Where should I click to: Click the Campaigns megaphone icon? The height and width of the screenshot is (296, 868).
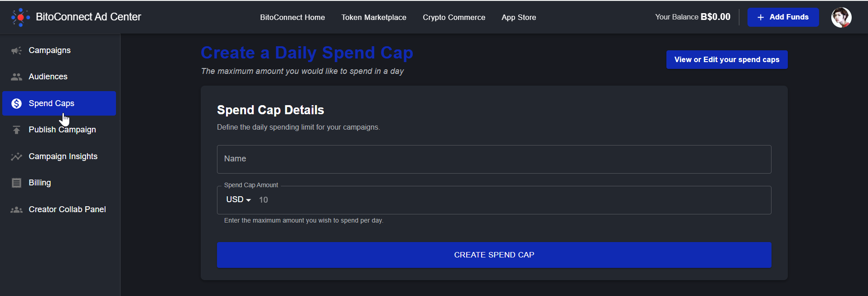pos(17,50)
